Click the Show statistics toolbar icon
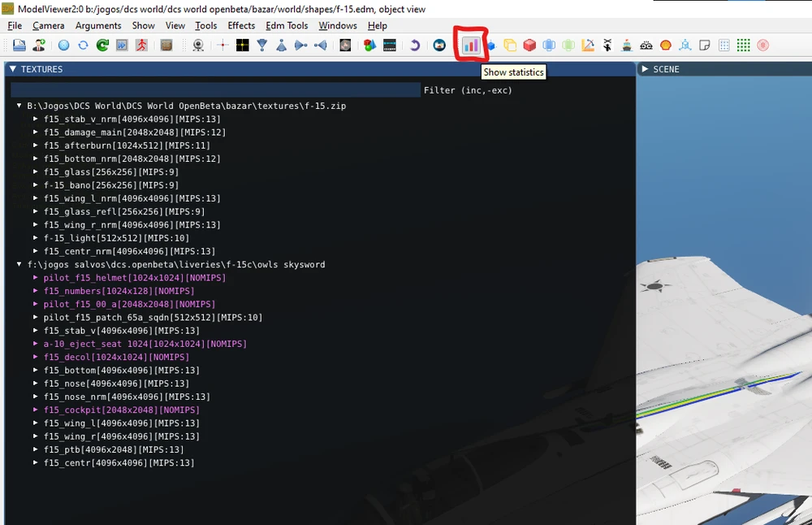The height and width of the screenshot is (525, 812). click(471, 45)
